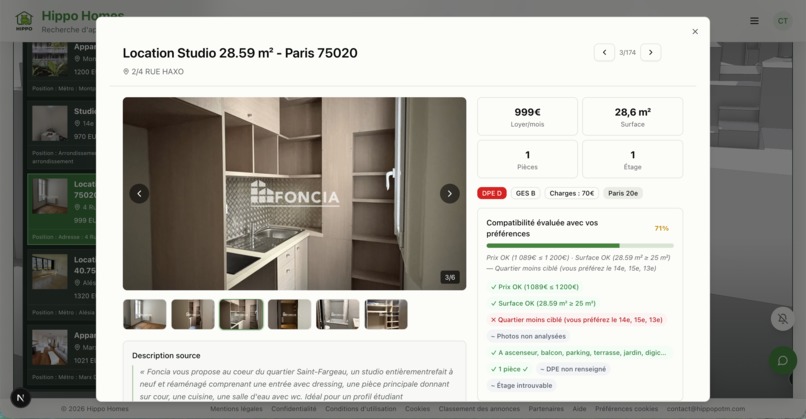The height and width of the screenshot is (419, 806).
Task: Open the 1200 E apartment card in background list
Action: click(62, 69)
